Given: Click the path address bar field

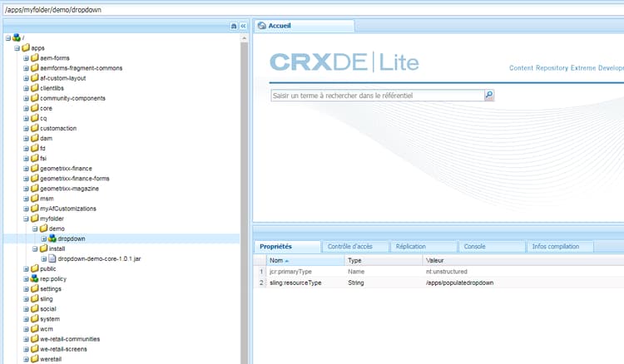Looking at the screenshot, I should click(314, 9).
